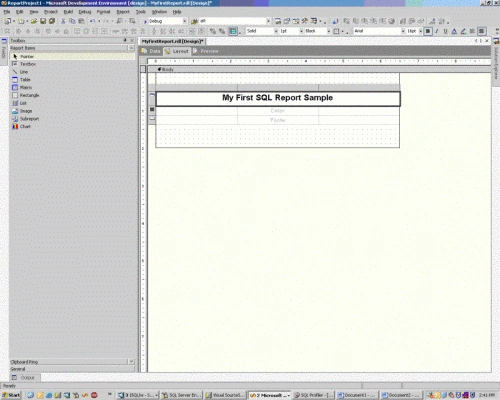500x400 pixels.
Task: Select the Matrix report item
Action: click(x=72, y=87)
